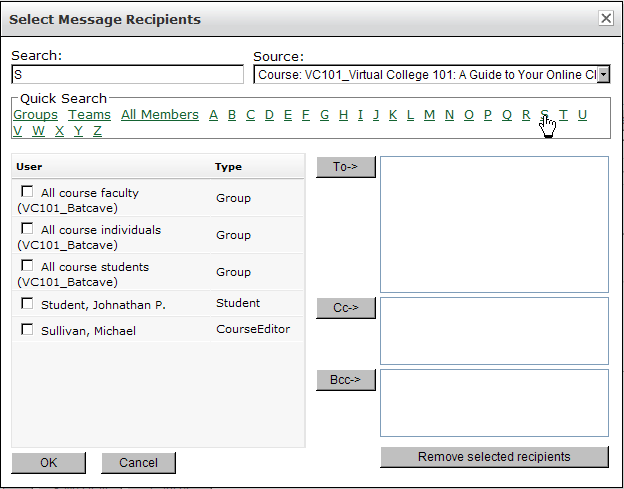Filter users by letter A
624x489 pixels.
pyautogui.click(x=213, y=115)
